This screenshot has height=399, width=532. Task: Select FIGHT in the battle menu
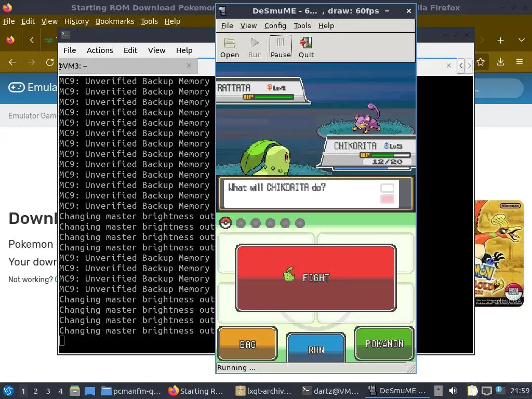click(315, 277)
